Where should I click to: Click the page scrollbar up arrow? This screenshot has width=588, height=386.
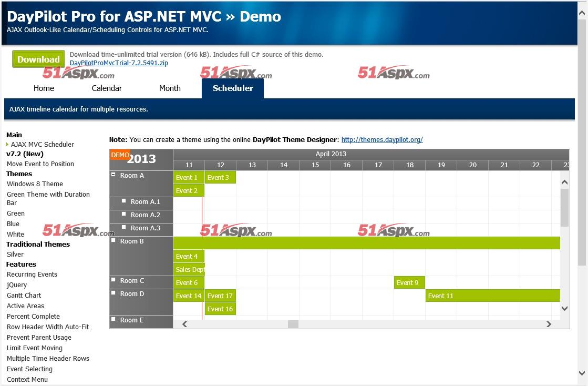[582, 13]
